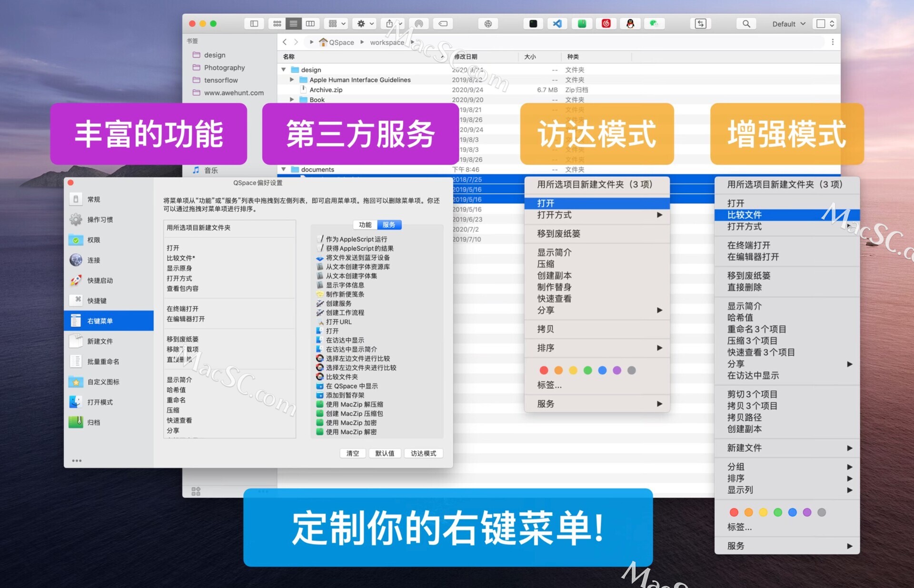Select 权限 preferences section
914x588 pixels.
(x=109, y=240)
